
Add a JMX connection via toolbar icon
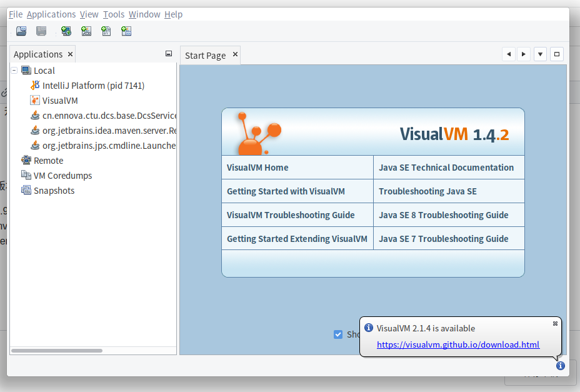click(x=86, y=31)
